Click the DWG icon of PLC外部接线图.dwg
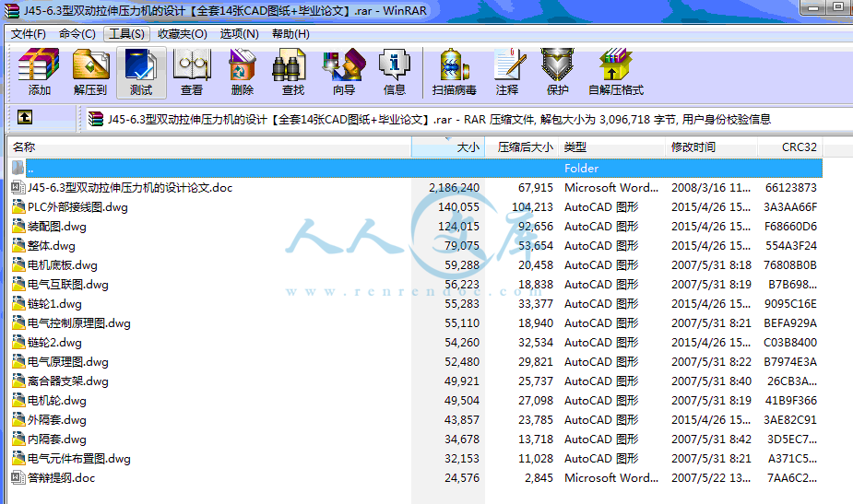The height and width of the screenshot is (504, 853). (18, 206)
